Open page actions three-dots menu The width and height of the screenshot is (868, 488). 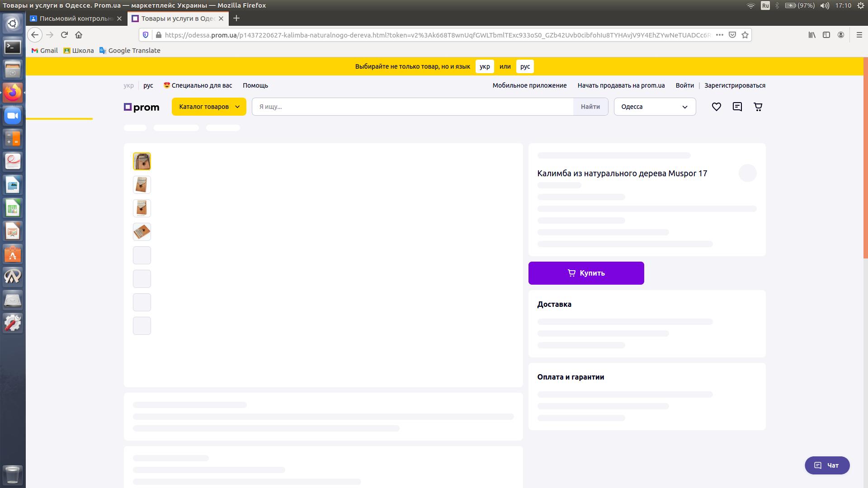pyautogui.click(x=720, y=35)
